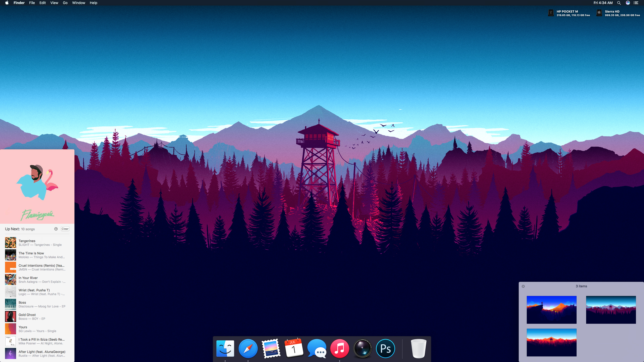Open Notification Center list icon
The height and width of the screenshot is (362, 644).
click(636, 3)
